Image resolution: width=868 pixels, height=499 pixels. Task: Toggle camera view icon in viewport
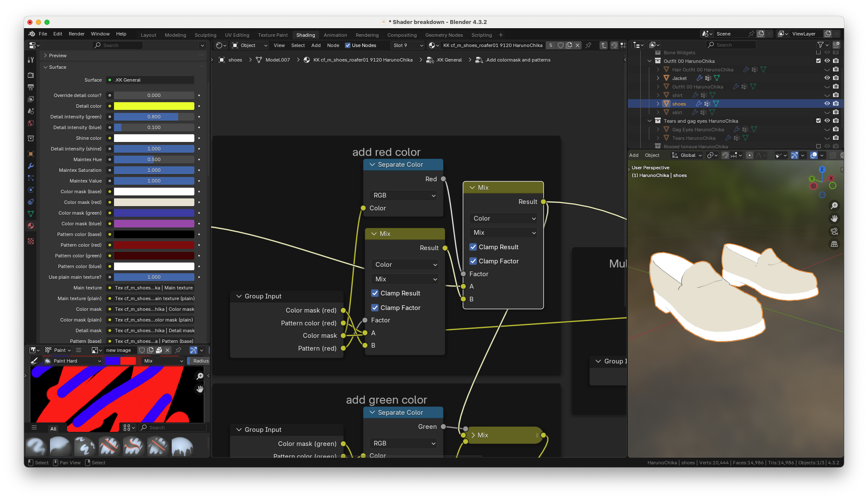click(x=834, y=231)
